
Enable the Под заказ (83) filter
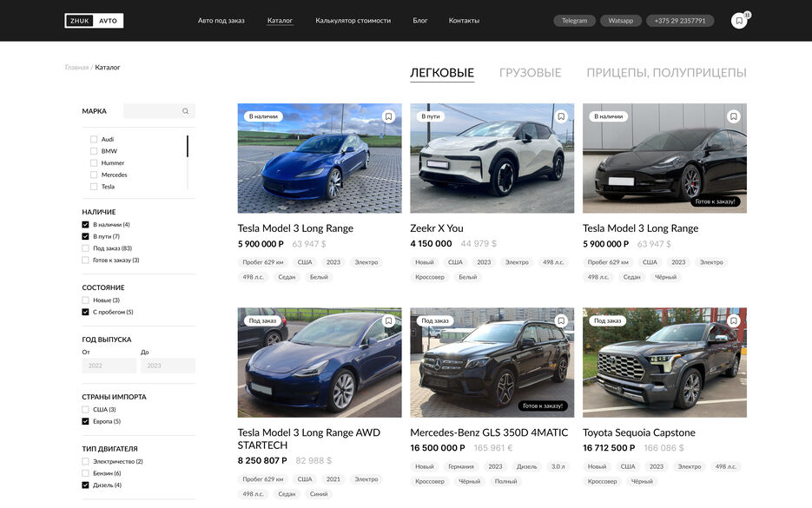[85, 248]
